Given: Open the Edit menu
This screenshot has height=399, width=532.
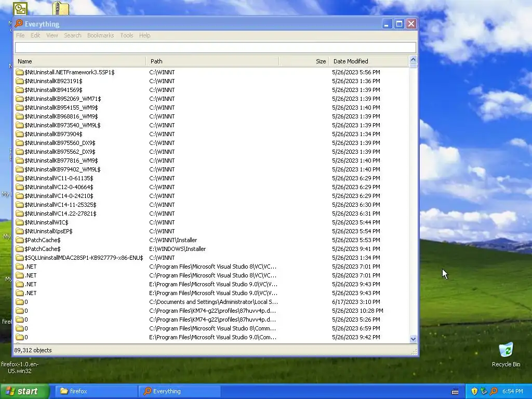Looking at the screenshot, I should coord(35,35).
